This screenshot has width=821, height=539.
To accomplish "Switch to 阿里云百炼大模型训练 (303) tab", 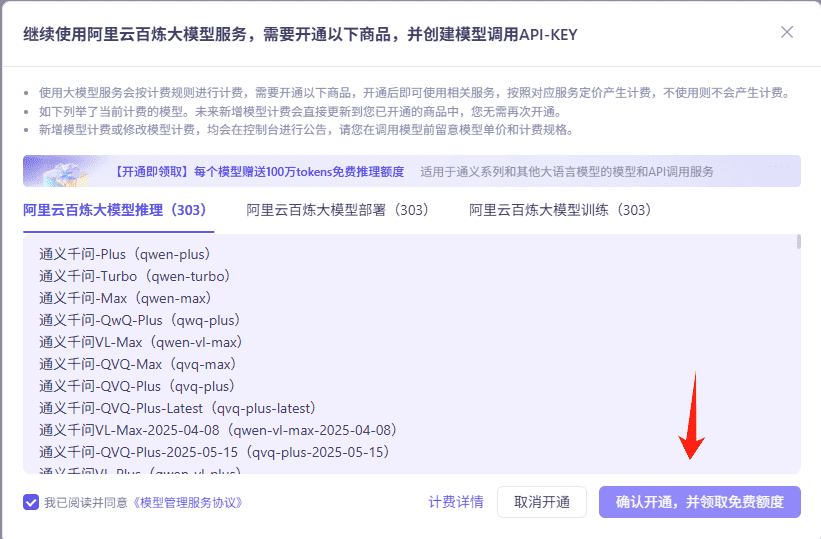I will [564, 211].
